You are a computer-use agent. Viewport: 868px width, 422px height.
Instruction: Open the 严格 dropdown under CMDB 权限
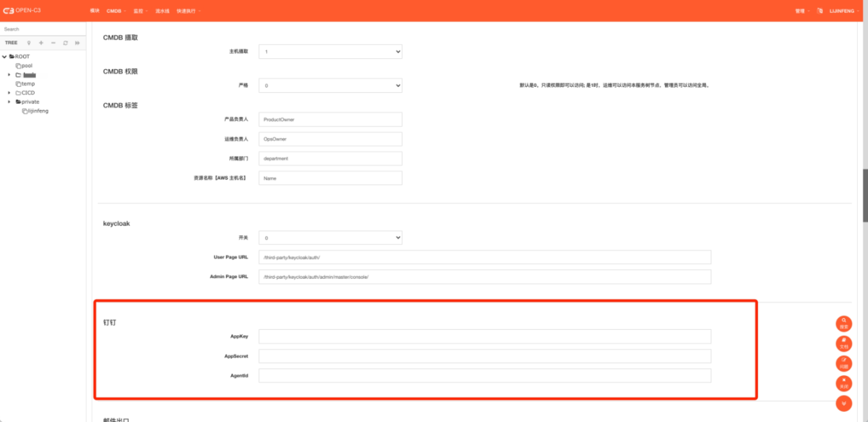[330, 85]
